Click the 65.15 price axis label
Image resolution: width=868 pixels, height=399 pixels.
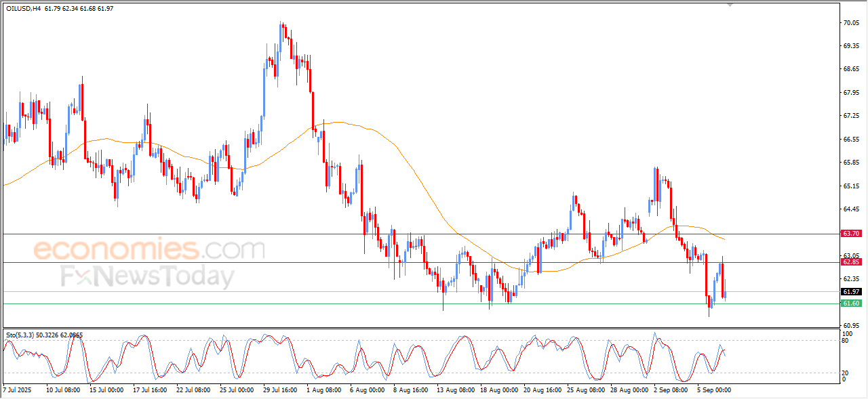852,186
